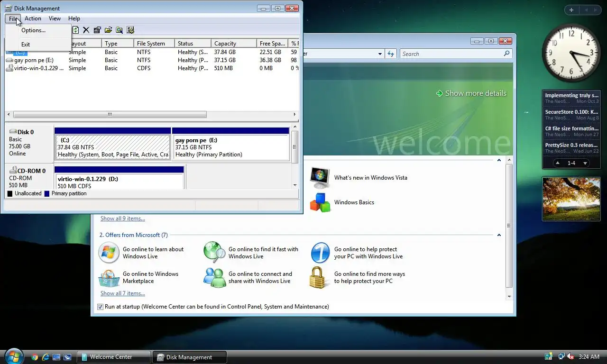Click the blue Primary partition legend swatch
Image resolution: width=607 pixels, height=364 pixels.
47,193
